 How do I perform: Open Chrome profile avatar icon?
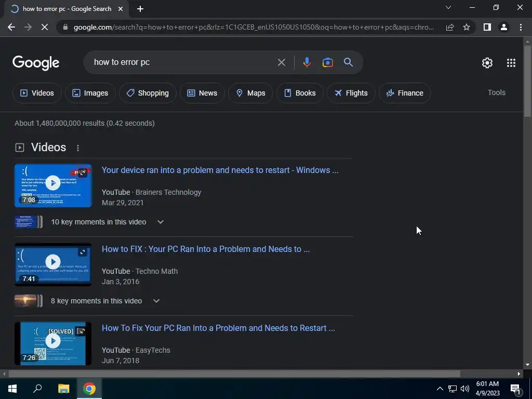(x=504, y=27)
